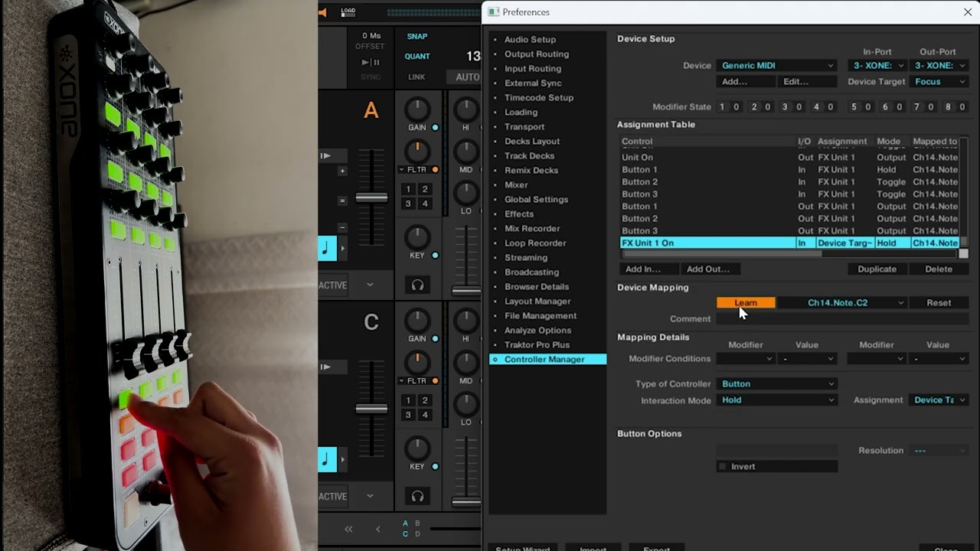Click deck A GAIN knob
Screen dimensions: 980x551
(x=417, y=109)
